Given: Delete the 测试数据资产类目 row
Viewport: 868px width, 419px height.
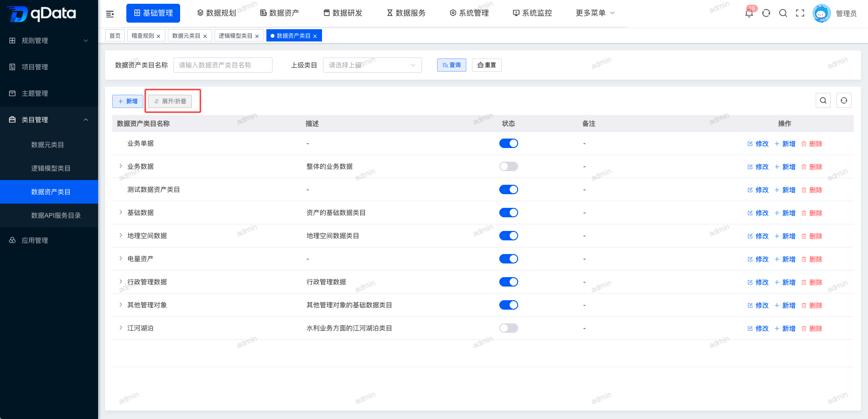Looking at the screenshot, I should coord(812,190).
